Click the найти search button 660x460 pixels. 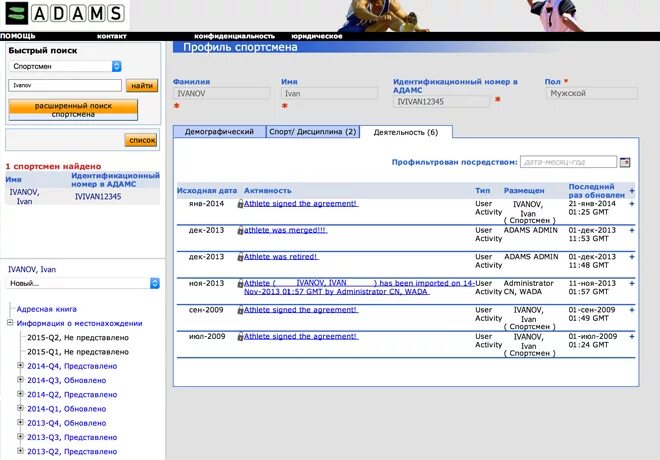click(142, 85)
